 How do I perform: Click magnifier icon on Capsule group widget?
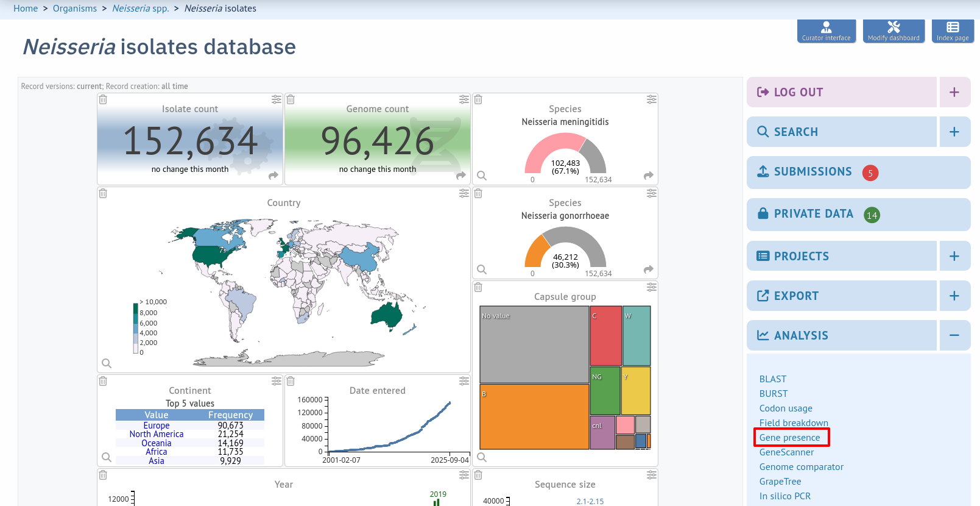(x=482, y=457)
